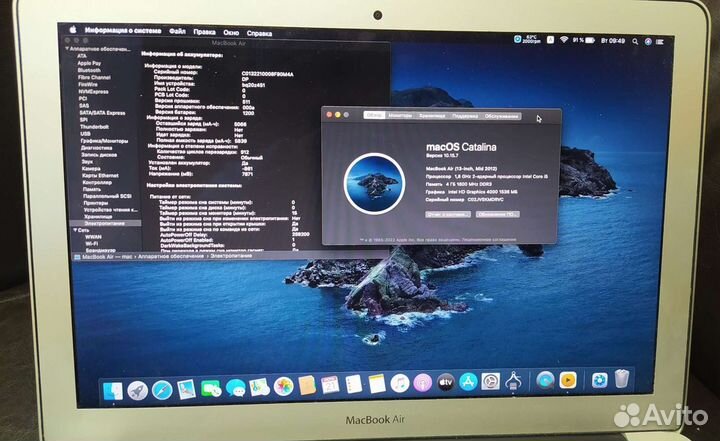Click System Information icon in Dock
720x441 pixels.
[x=513, y=380]
